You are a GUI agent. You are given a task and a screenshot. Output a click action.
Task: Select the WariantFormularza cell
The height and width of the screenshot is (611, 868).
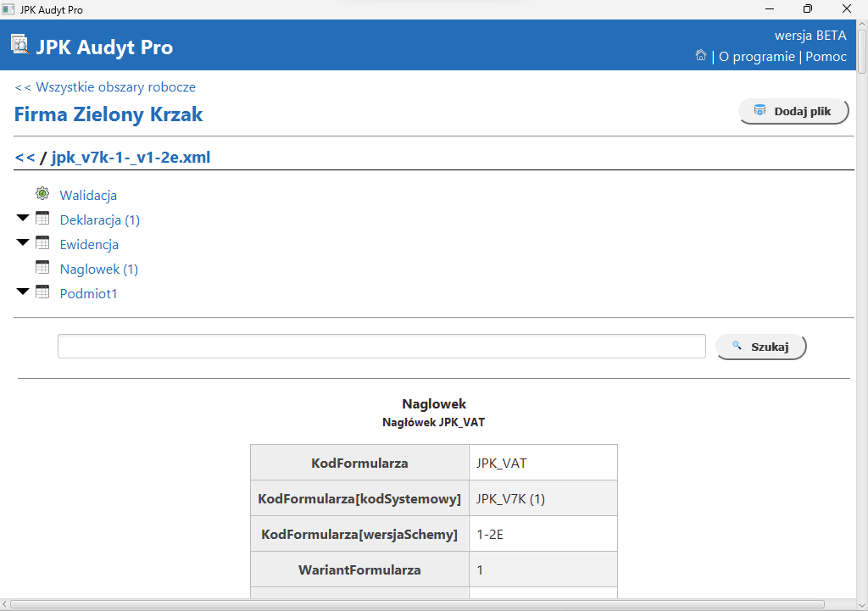coord(359,569)
